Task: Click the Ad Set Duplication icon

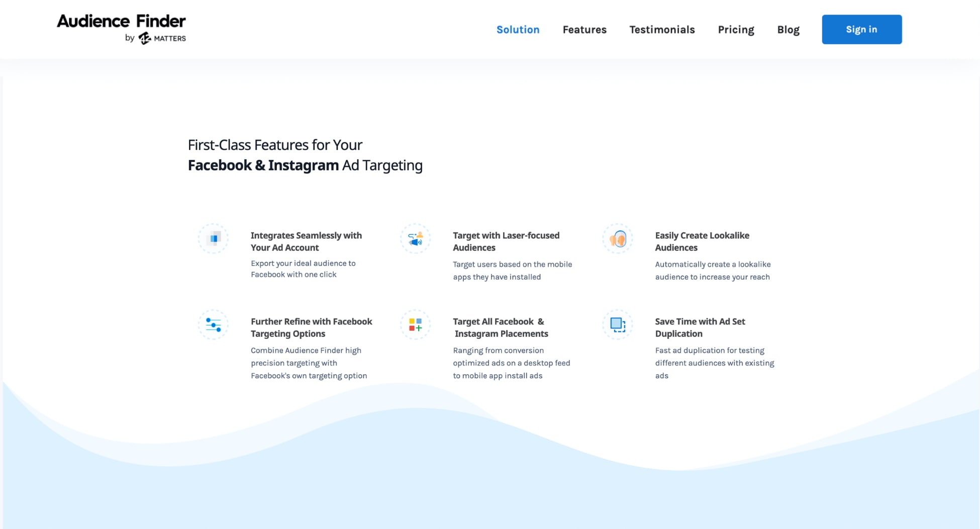Action: coord(618,324)
